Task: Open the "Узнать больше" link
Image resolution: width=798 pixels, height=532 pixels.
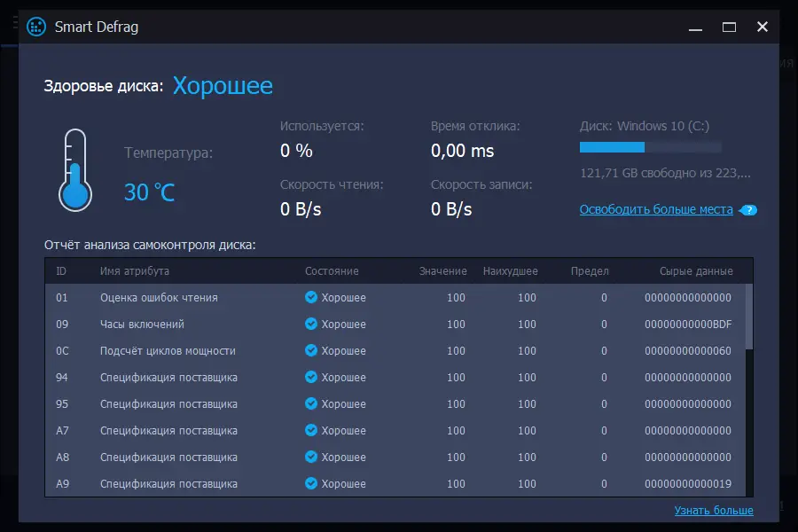Action: [714, 511]
